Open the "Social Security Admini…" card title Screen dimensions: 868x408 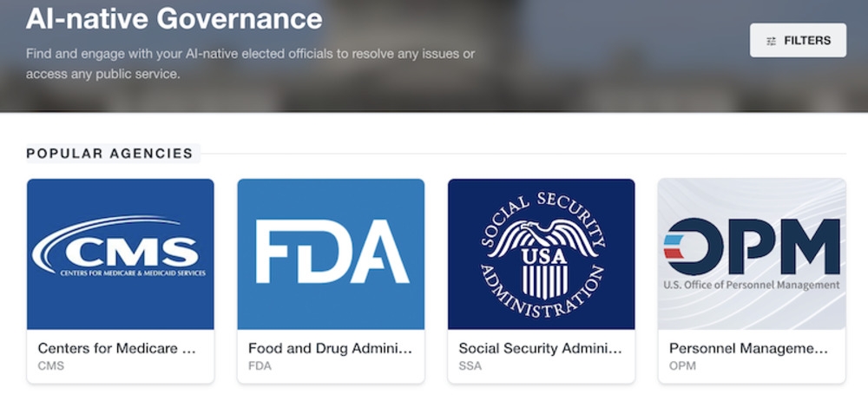[x=540, y=348]
